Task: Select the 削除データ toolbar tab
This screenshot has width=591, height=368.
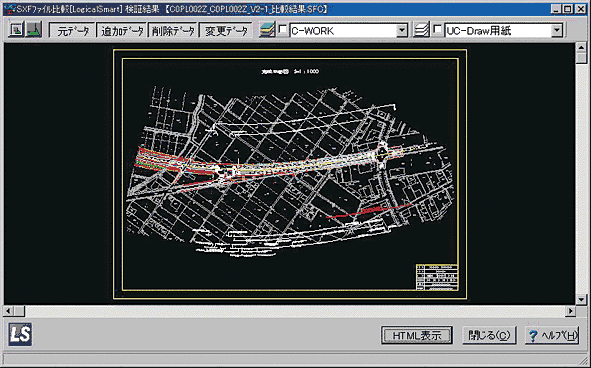Action: click(173, 30)
